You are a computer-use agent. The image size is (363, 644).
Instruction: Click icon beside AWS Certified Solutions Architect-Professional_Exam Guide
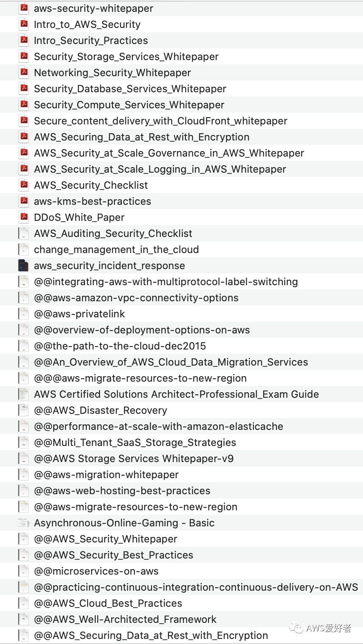[x=24, y=394]
